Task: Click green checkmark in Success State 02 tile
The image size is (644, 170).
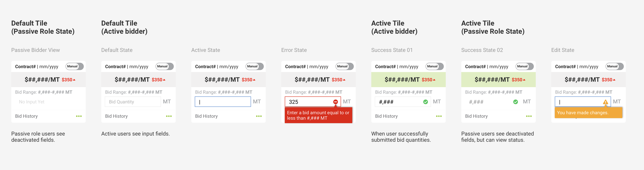Action: point(516,102)
